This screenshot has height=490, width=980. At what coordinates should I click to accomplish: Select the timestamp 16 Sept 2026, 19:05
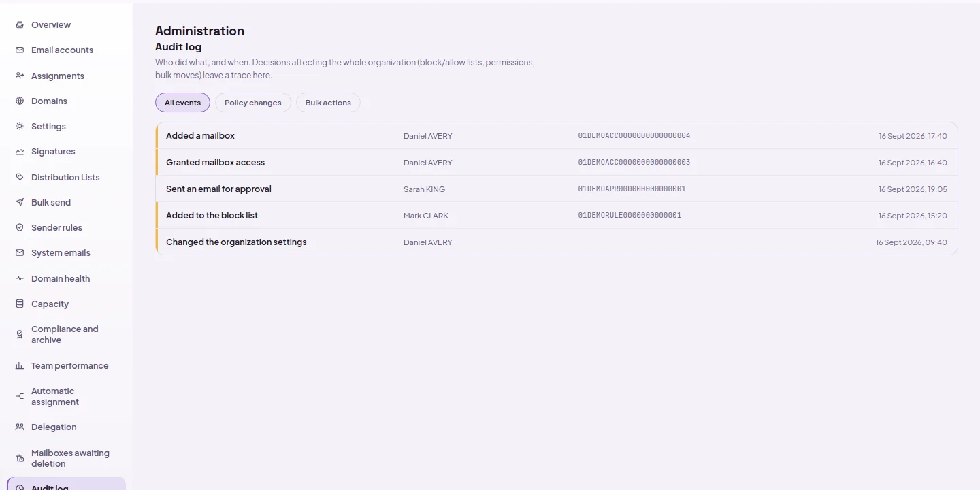point(913,189)
